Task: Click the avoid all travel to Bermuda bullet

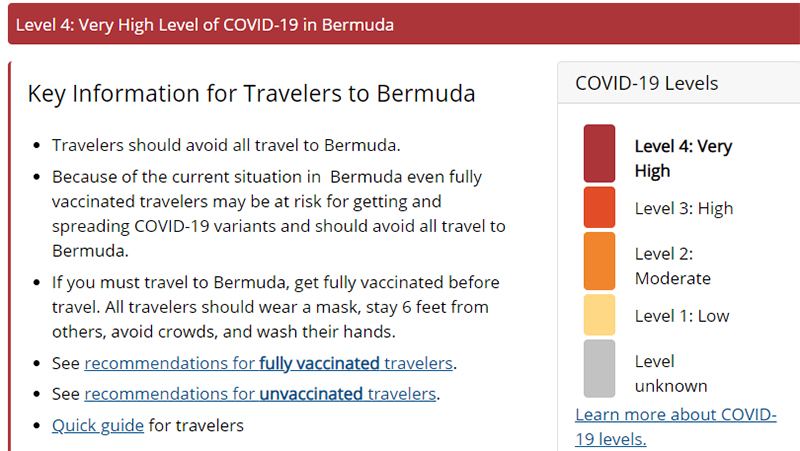Action: [x=226, y=145]
